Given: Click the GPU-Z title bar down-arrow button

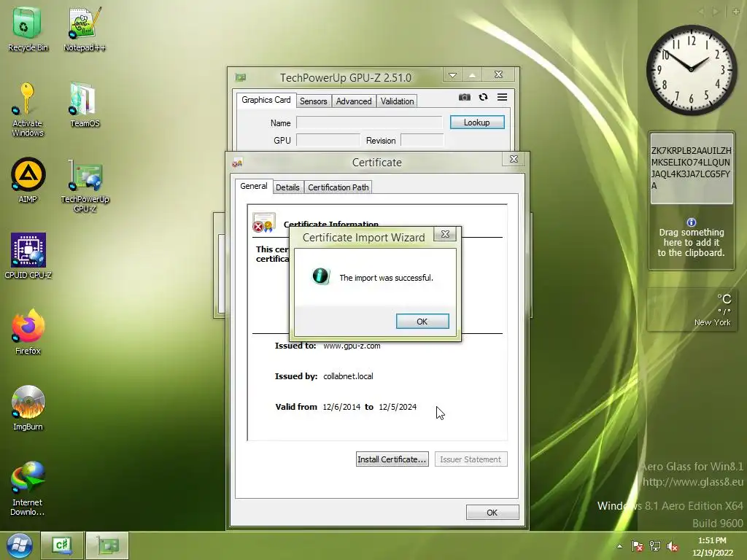Looking at the screenshot, I should (452, 75).
